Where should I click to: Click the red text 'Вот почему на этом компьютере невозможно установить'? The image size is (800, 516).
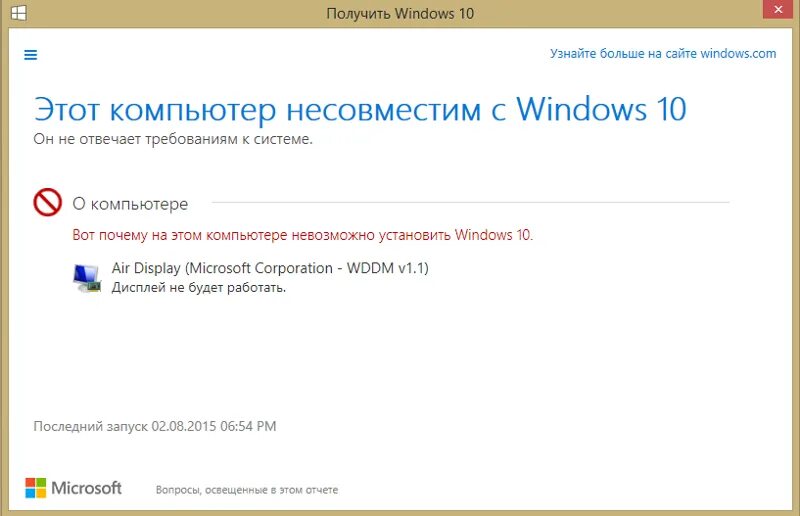click(262, 235)
